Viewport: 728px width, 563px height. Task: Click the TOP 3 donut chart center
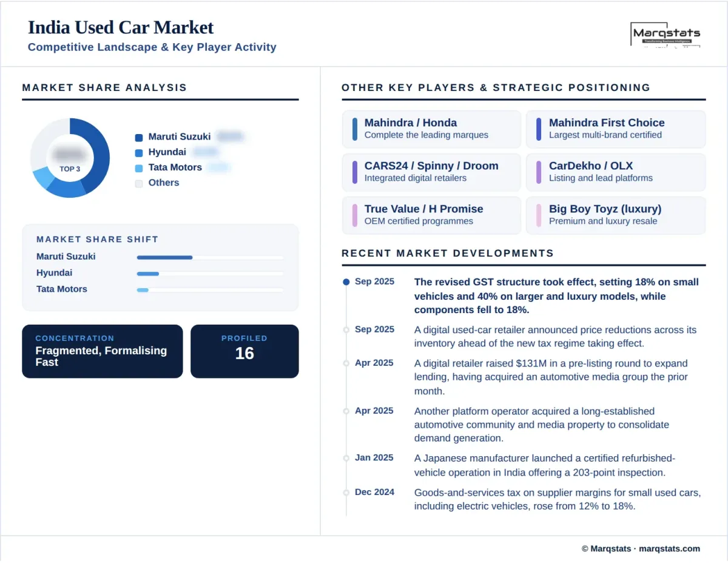coord(70,158)
